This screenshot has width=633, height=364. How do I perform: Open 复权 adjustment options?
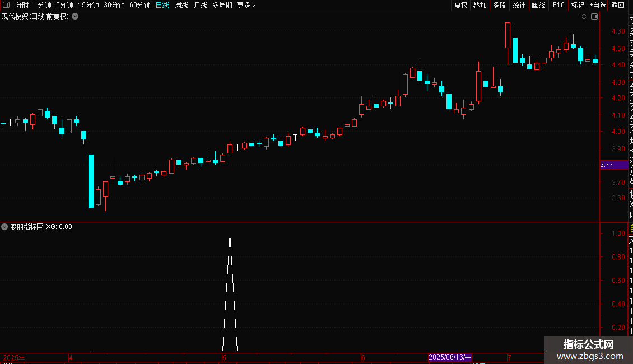click(x=460, y=5)
